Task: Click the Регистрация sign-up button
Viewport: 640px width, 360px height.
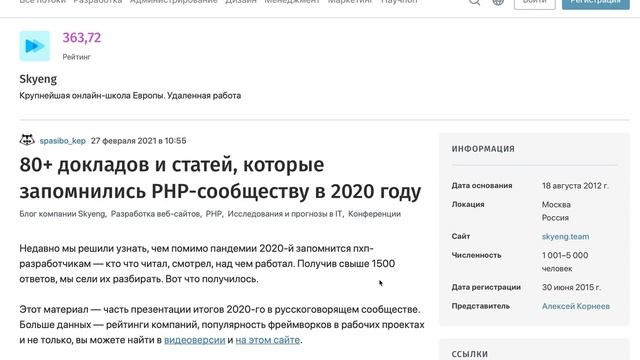Action: 596,2
